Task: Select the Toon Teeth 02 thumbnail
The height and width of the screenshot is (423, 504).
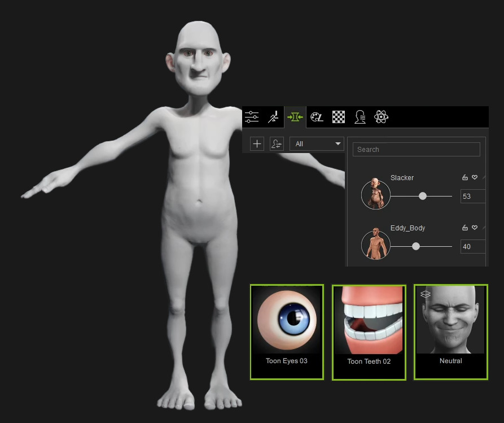Action: click(x=369, y=332)
